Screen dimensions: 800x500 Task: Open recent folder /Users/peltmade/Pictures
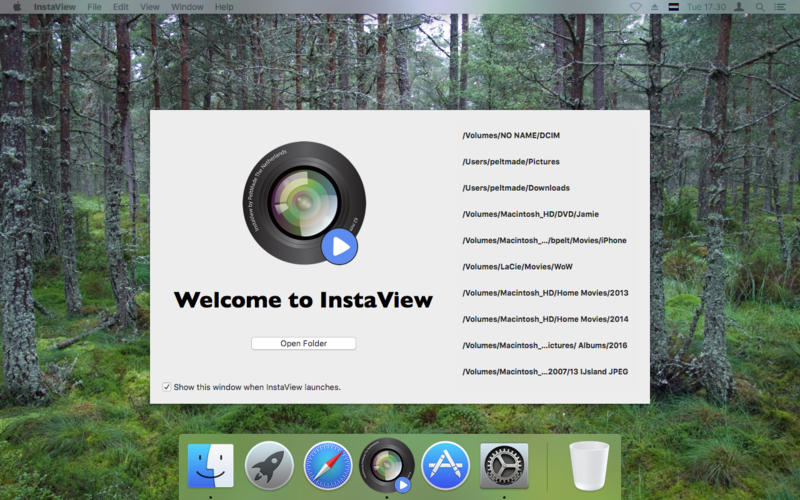point(510,161)
